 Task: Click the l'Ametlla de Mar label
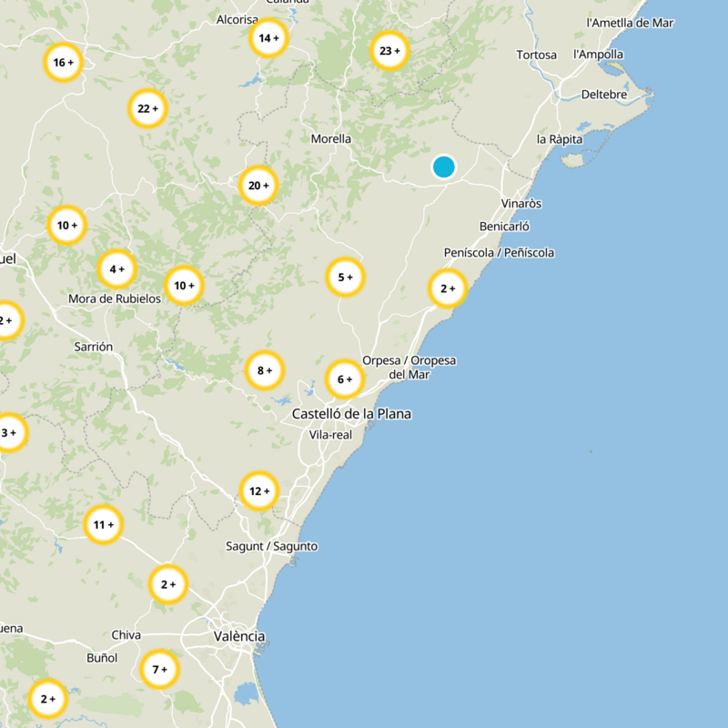pyautogui.click(x=630, y=23)
